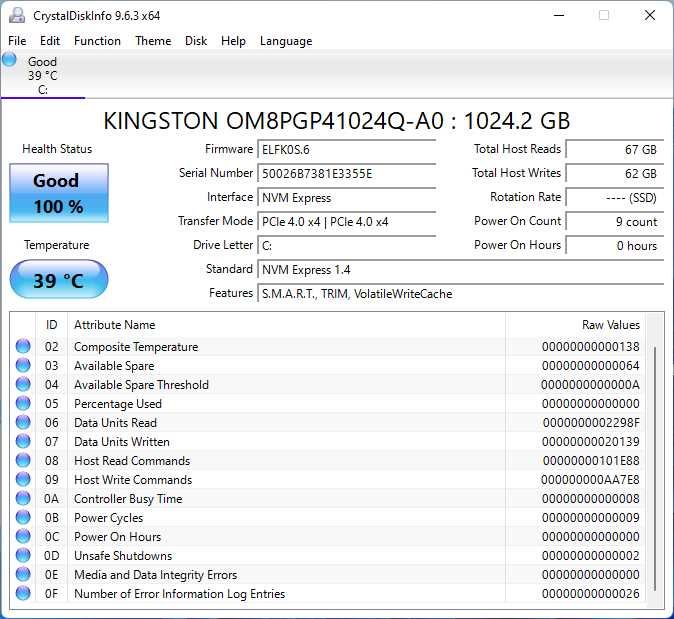Click the Rotation Rate value ---- (SSD)
Viewport: 674px width, 619px height.
pyautogui.click(x=615, y=198)
